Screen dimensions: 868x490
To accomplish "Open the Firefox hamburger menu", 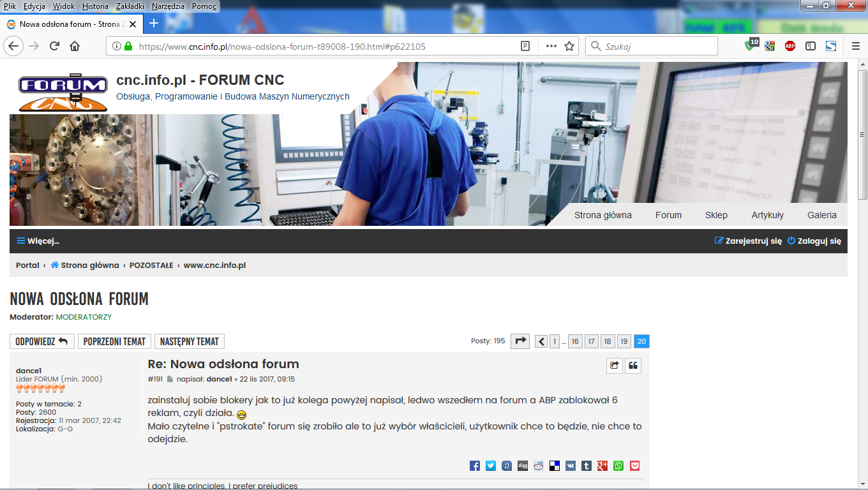I will pos(856,46).
